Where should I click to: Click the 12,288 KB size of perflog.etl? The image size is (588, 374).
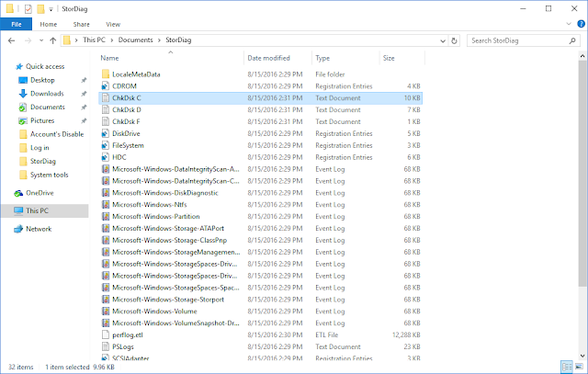[x=406, y=335]
